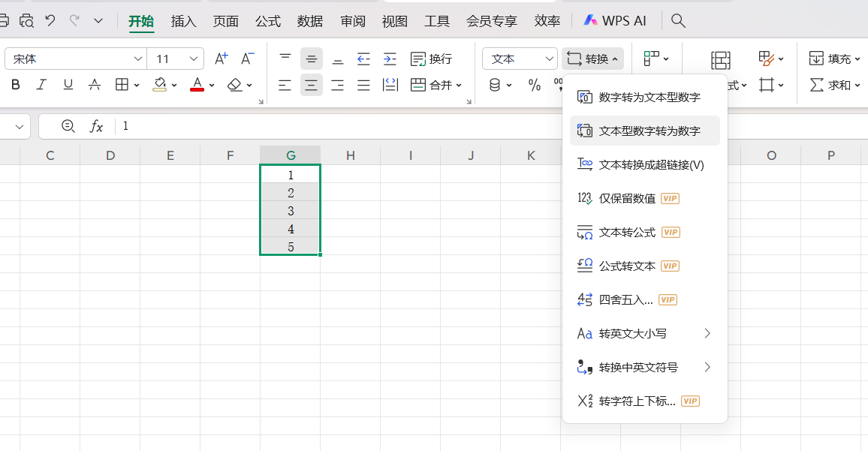Viewport: 868px width, 451px height.
Task: Toggle middle vertical alignment
Action: pos(311,58)
